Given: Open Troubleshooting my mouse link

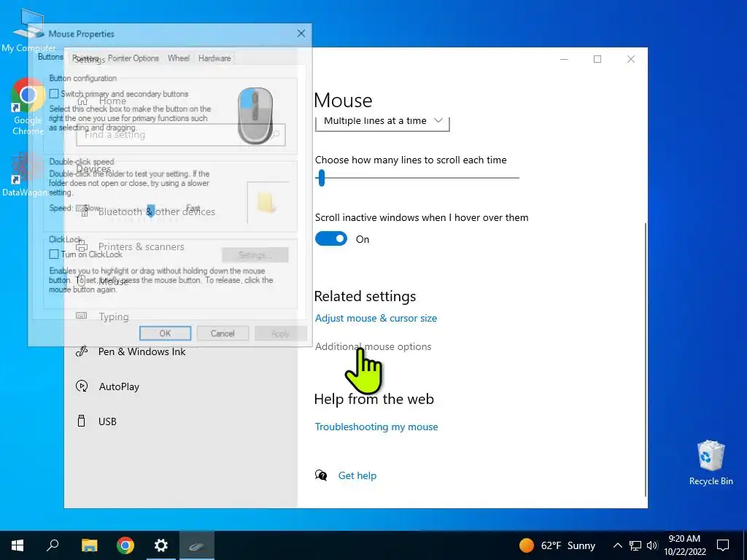Looking at the screenshot, I should click(376, 427).
